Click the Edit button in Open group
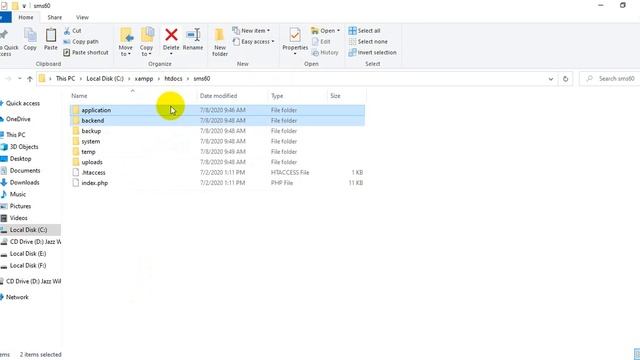Screen dimensions: 640x360 pyautogui.click(x=321, y=42)
